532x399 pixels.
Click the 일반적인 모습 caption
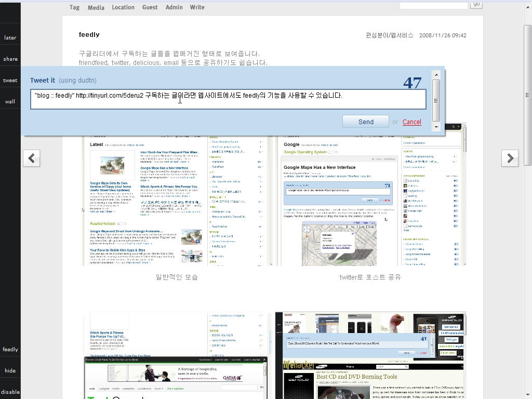click(177, 277)
